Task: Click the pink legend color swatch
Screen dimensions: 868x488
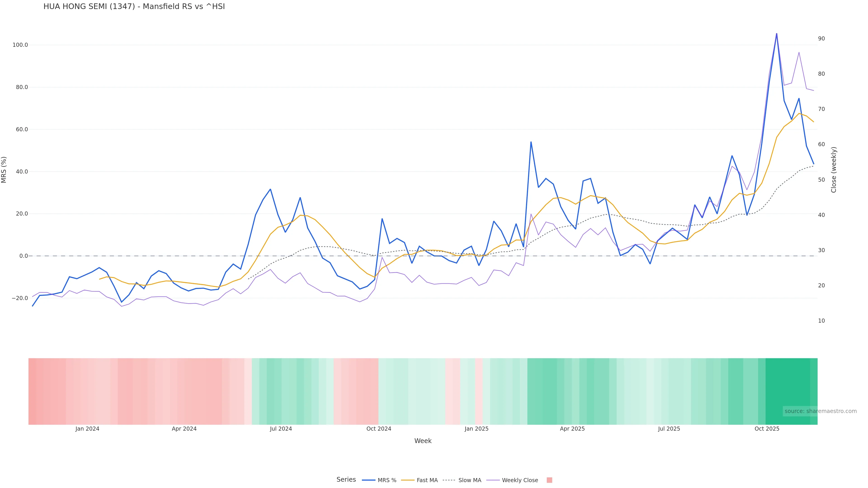Action: click(549, 480)
